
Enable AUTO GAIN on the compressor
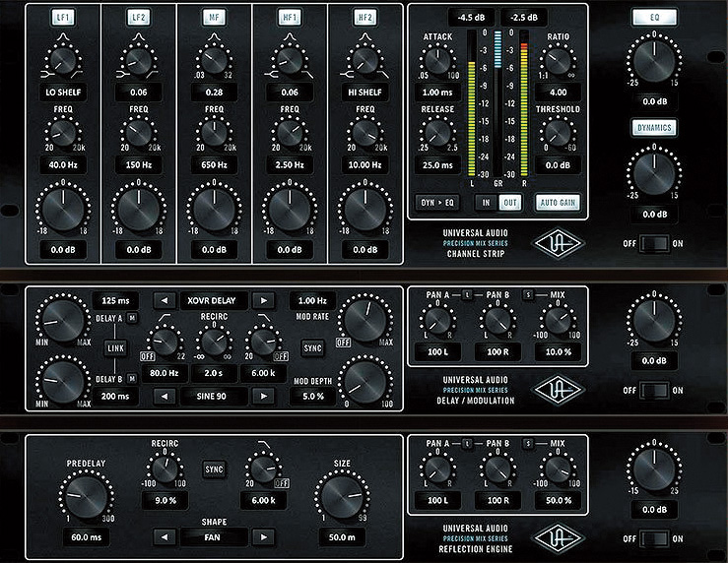(558, 203)
